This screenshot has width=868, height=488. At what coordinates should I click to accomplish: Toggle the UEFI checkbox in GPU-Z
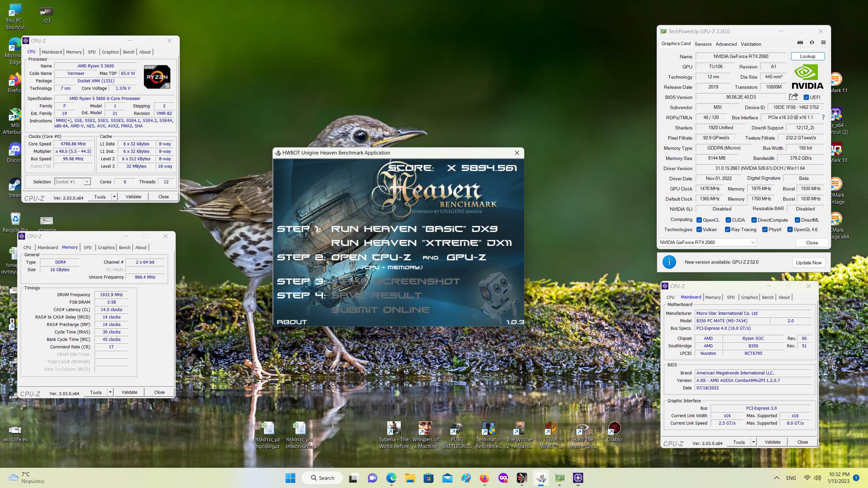(x=806, y=97)
